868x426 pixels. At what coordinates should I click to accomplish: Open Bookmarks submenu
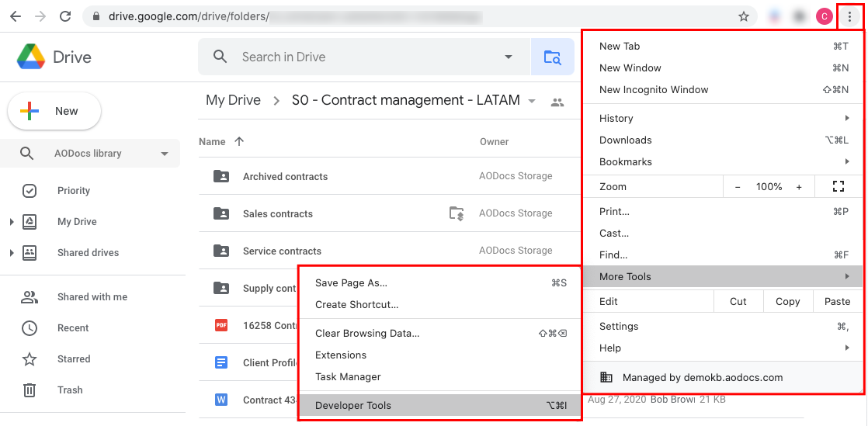tap(724, 161)
